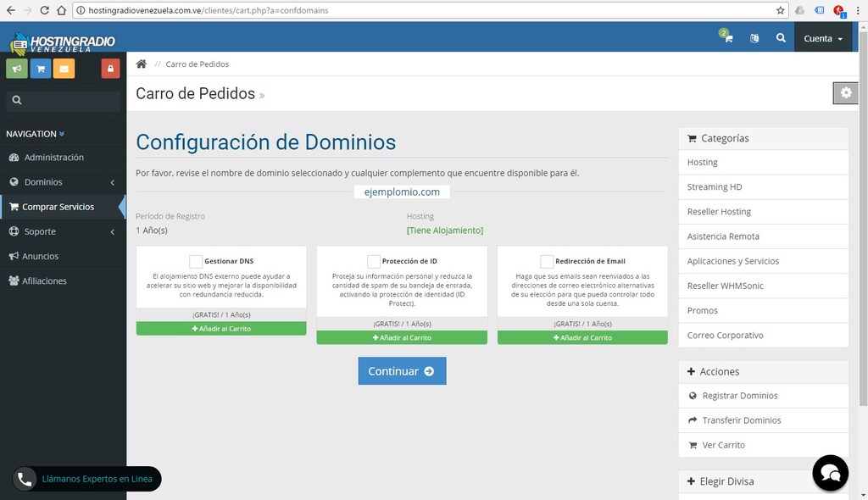Image resolution: width=868 pixels, height=500 pixels.
Task: Open the green announcements megaphone icon
Action: (17, 68)
